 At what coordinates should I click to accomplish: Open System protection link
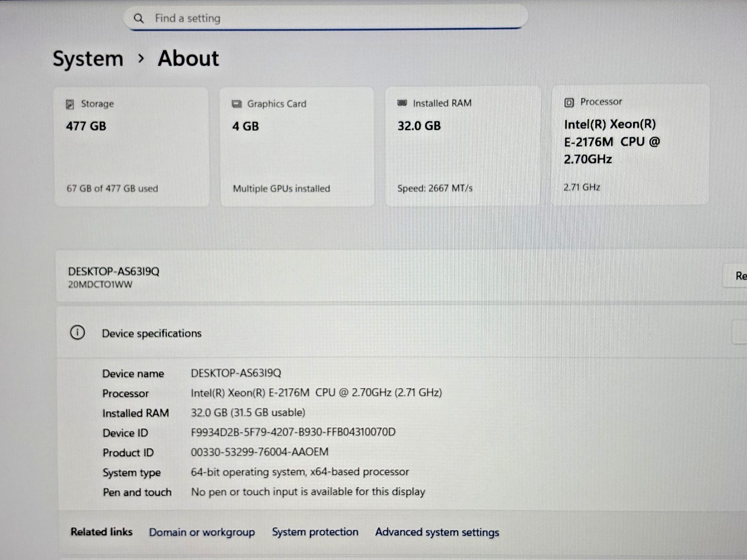[315, 532]
